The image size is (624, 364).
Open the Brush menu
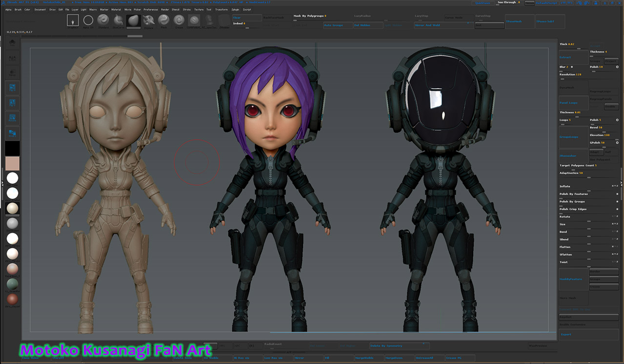18,9
